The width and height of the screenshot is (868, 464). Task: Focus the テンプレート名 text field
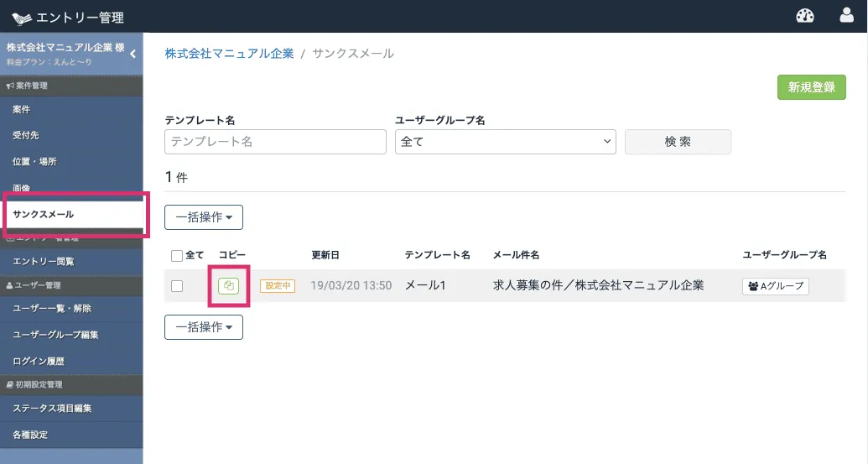coord(275,142)
